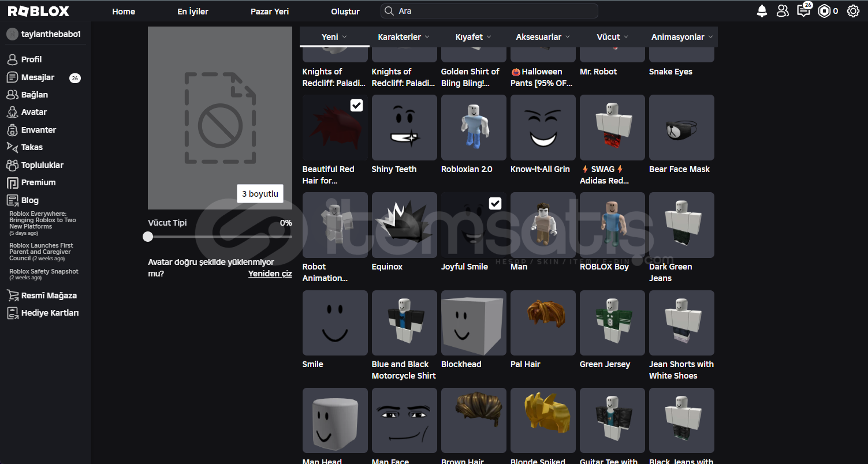Select the Blonde Spiked hair thumbnail

pyautogui.click(x=543, y=421)
